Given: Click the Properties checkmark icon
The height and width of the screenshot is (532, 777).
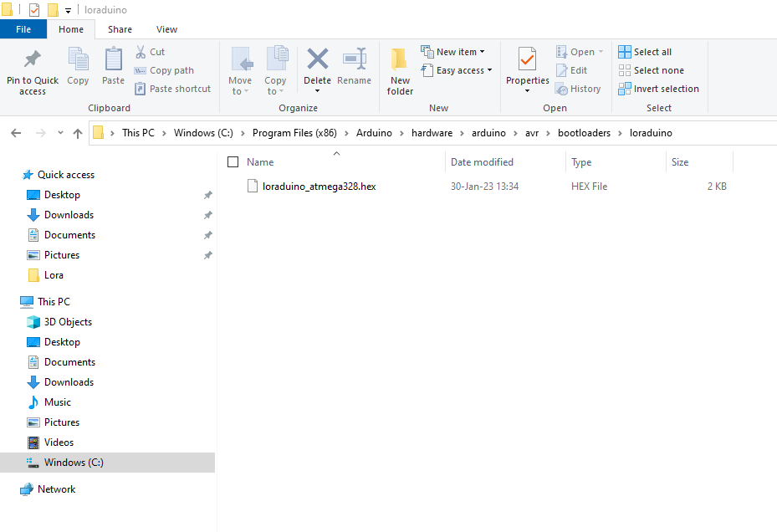Looking at the screenshot, I should click(527, 59).
